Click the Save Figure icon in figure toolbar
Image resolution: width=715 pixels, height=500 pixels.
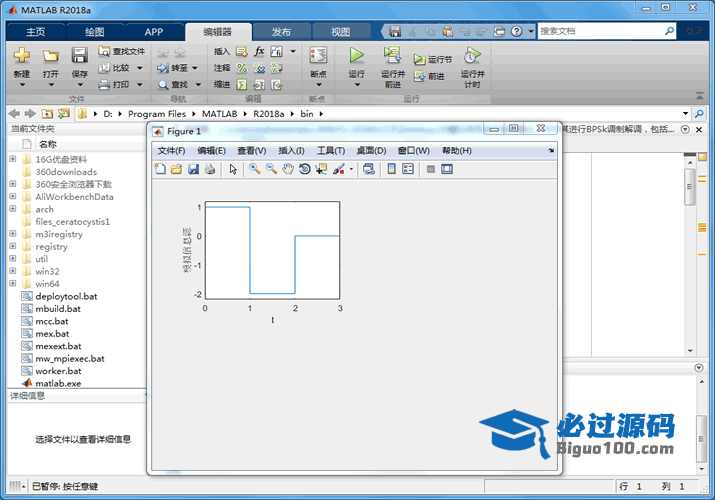(x=193, y=169)
